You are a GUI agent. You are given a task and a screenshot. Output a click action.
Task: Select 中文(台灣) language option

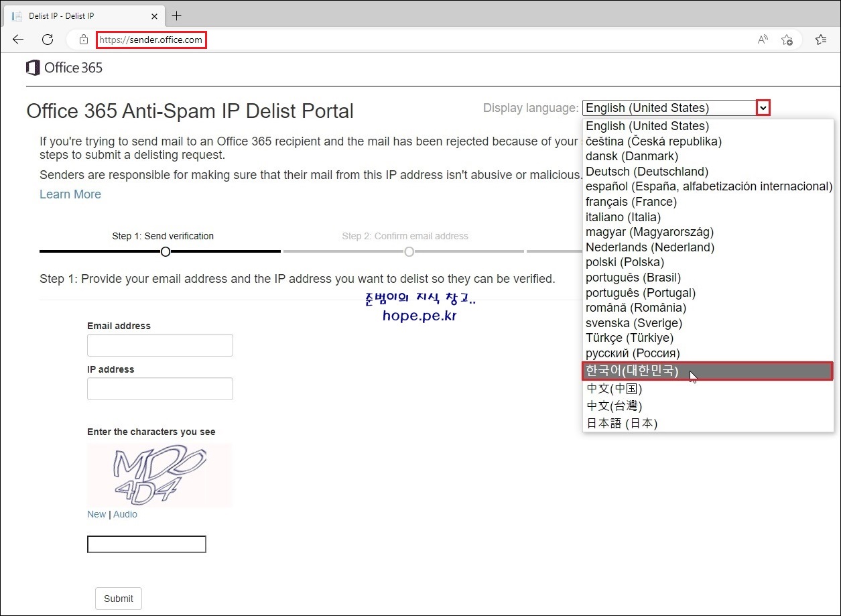[x=708, y=406]
